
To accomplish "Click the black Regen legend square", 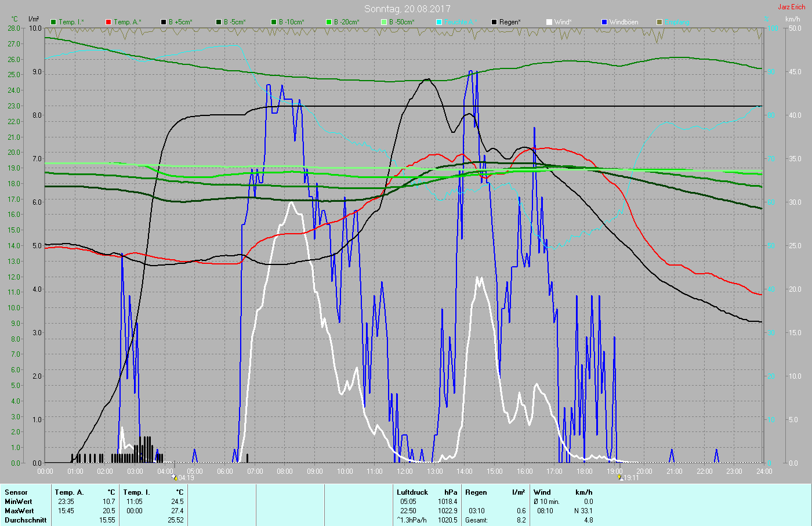I will pos(494,22).
